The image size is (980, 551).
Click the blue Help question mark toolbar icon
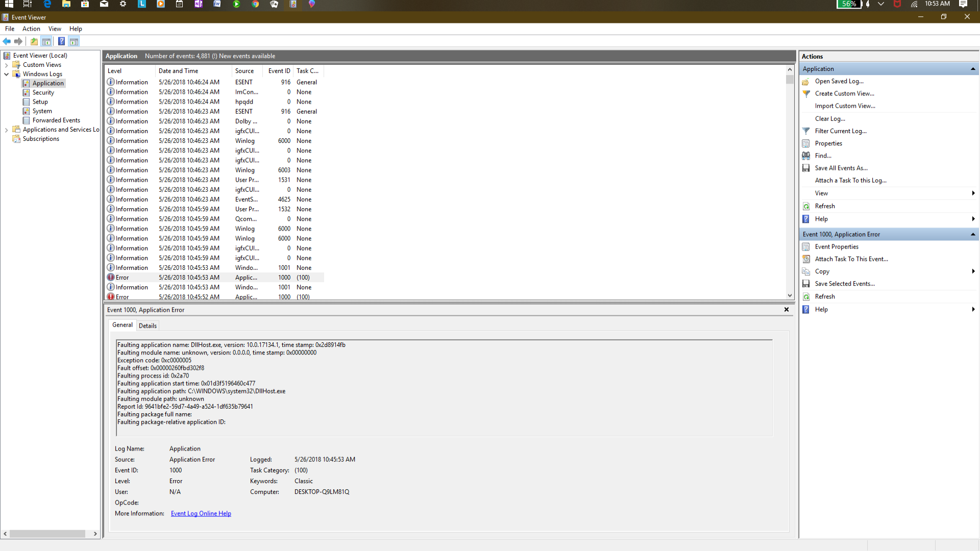[x=61, y=41]
